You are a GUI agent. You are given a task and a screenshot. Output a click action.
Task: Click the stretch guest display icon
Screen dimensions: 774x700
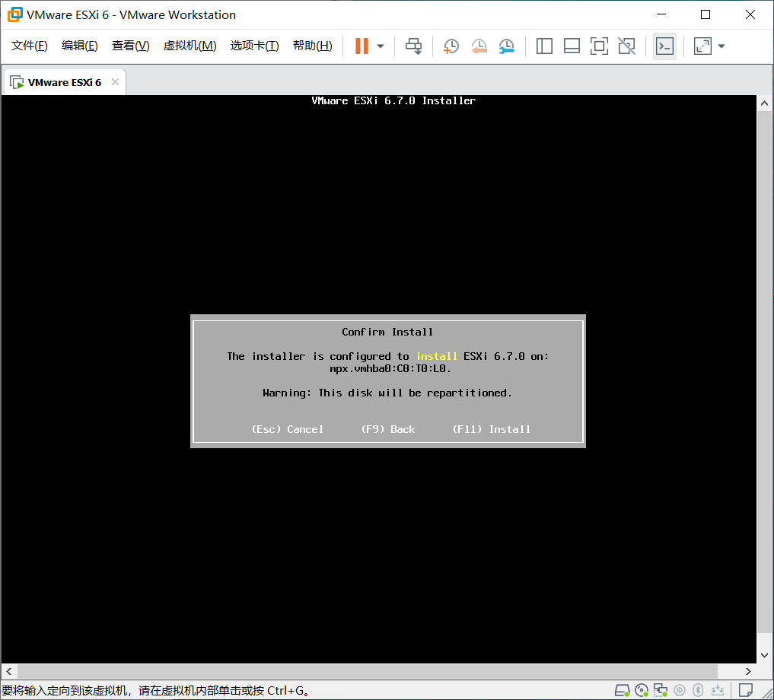click(x=702, y=46)
